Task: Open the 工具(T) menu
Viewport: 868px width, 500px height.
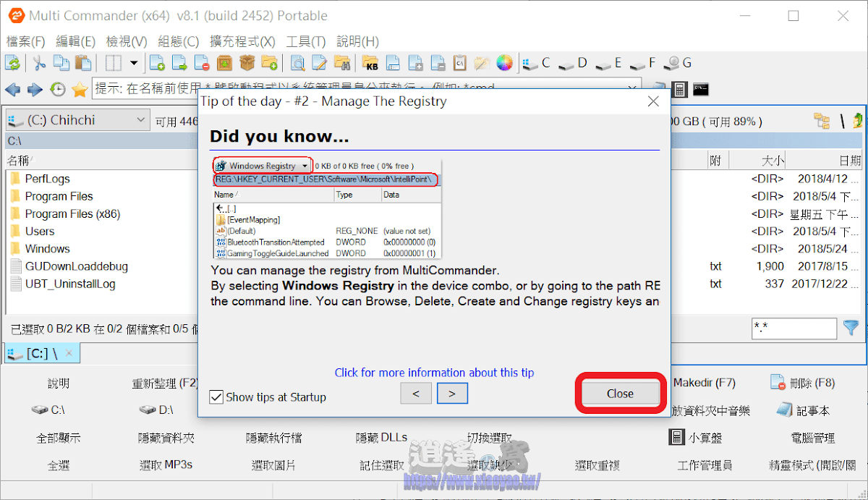Action: (306, 41)
